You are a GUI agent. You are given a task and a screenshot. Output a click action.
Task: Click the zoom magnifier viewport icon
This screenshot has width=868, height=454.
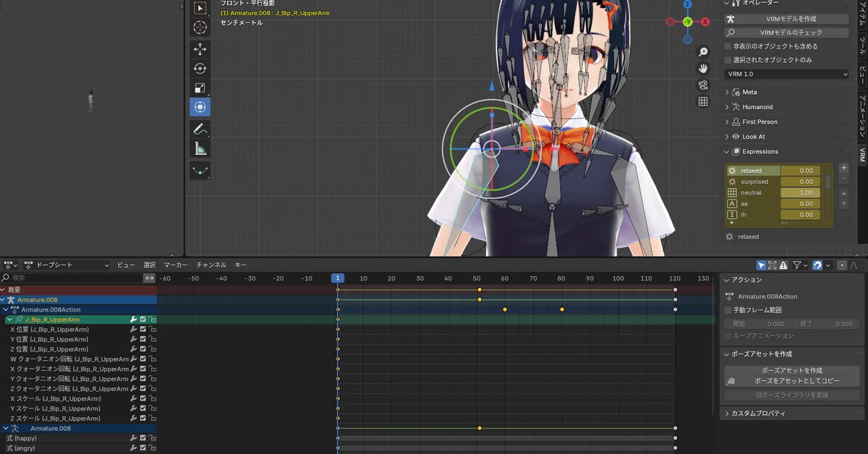coord(703,53)
